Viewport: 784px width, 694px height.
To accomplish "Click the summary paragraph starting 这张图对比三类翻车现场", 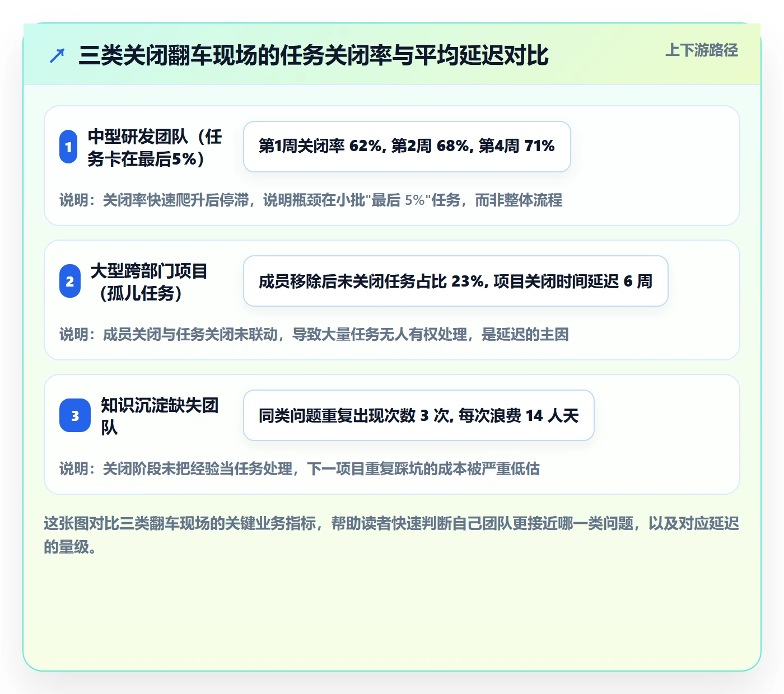I will (x=391, y=535).
